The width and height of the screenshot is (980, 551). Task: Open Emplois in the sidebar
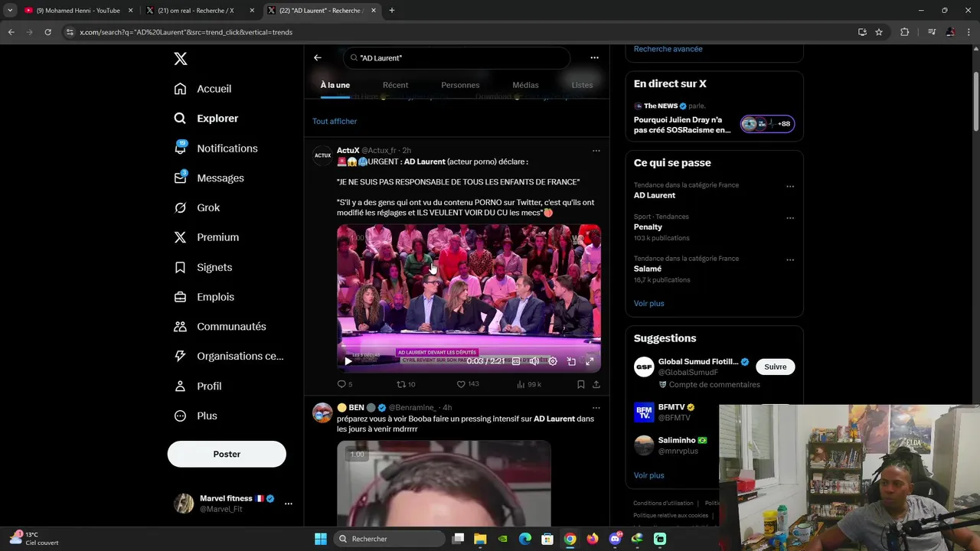pyautogui.click(x=204, y=297)
